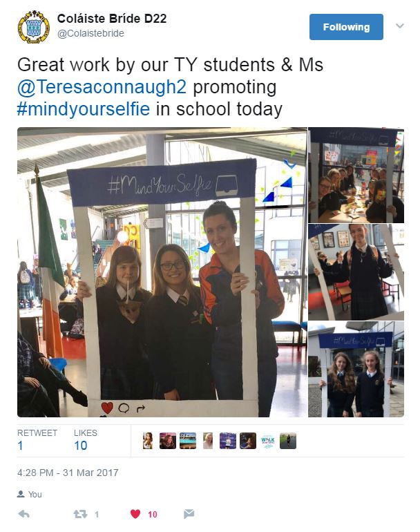420x532 pixels.
Task: Open the @Teresaconnaugh2 mention link
Action: point(102,87)
